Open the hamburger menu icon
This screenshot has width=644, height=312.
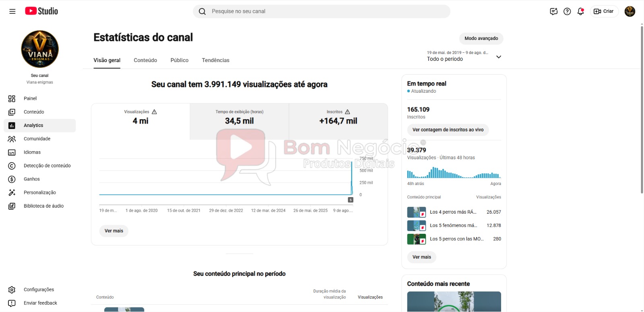[x=12, y=11]
